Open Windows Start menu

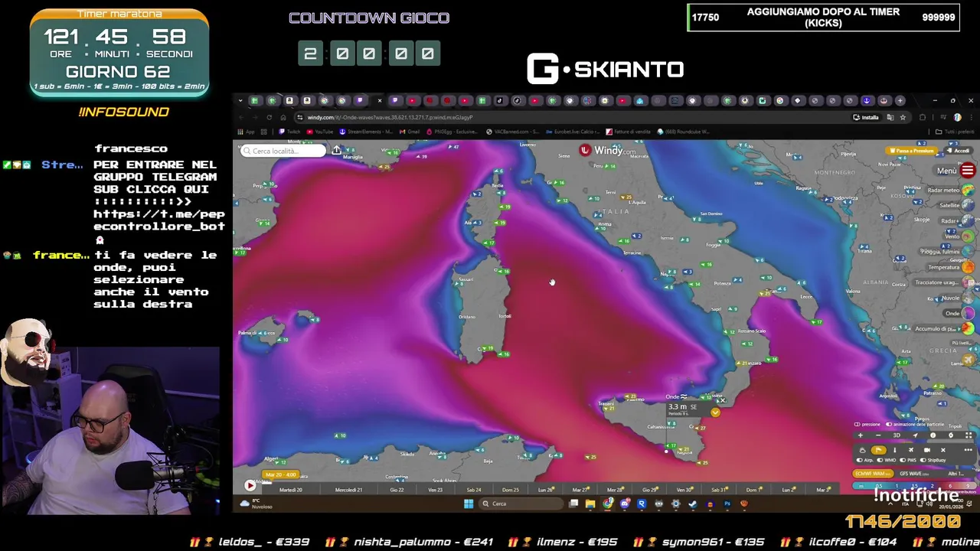[x=469, y=504]
